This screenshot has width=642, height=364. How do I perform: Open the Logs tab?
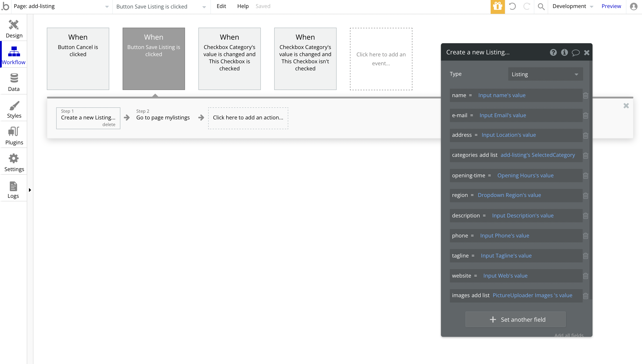pos(13,190)
